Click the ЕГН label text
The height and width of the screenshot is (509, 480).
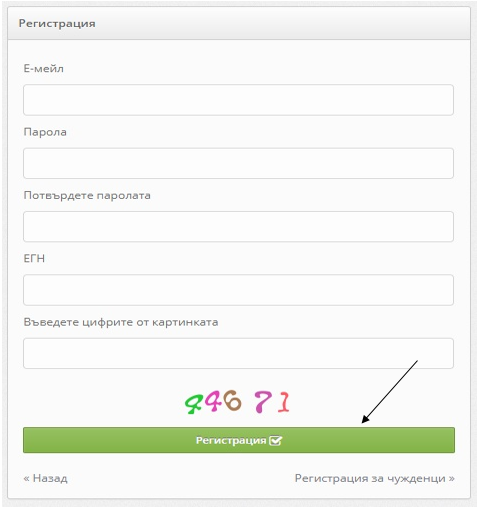[x=34, y=259]
